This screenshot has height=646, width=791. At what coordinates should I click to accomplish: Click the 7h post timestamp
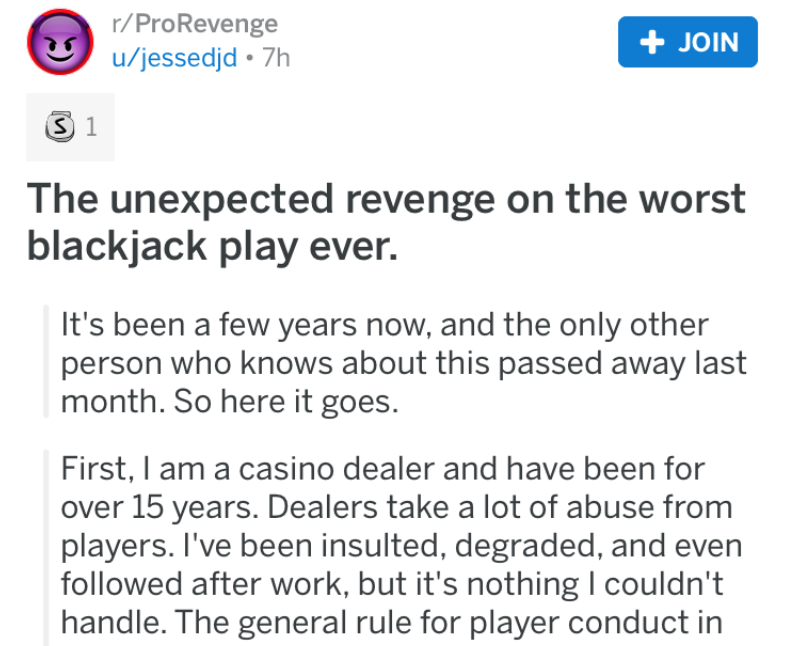click(x=274, y=57)
